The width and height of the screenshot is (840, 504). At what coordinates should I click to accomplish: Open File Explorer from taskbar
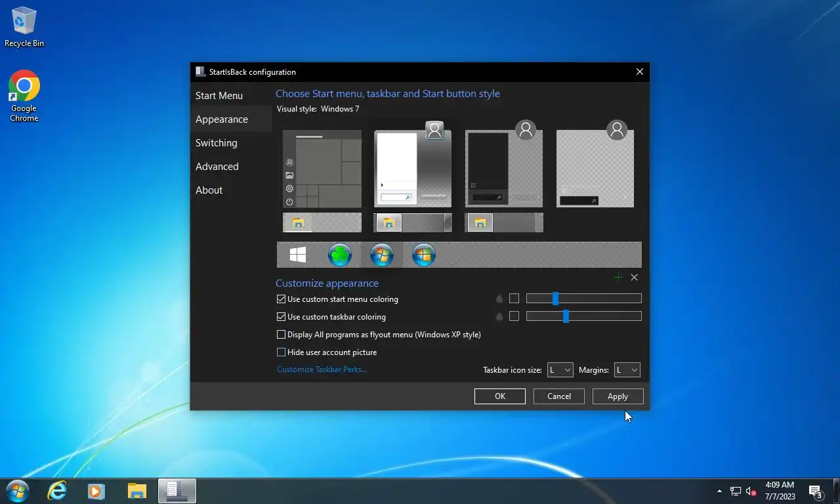pyautogui.click(x=136, y=491)
